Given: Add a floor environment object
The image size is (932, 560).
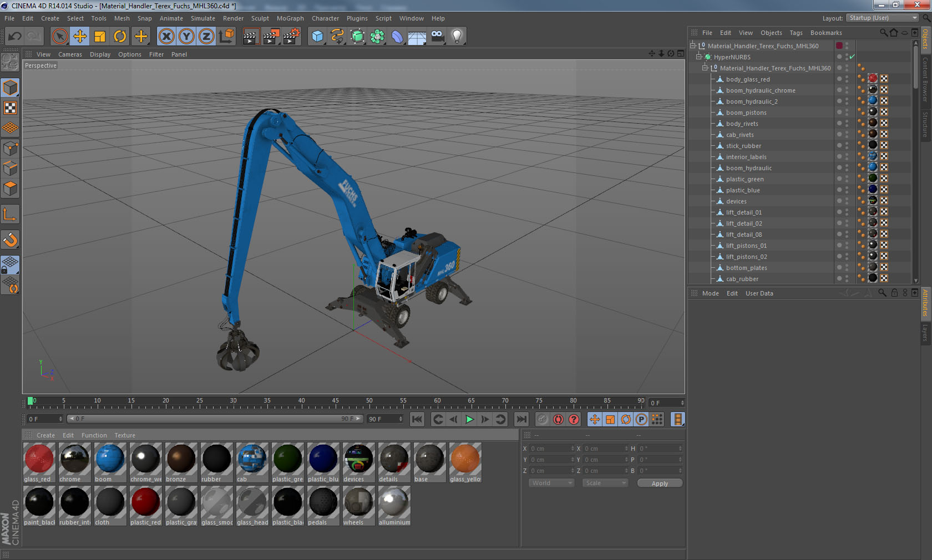Looking at the screenshot, I should pyautogui.click(x=417, y=37).
